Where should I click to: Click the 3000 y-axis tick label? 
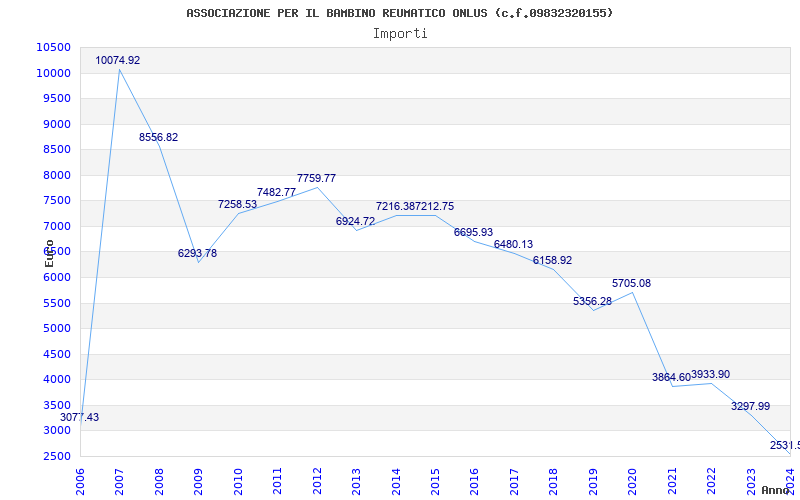click(x=57, y=431)
